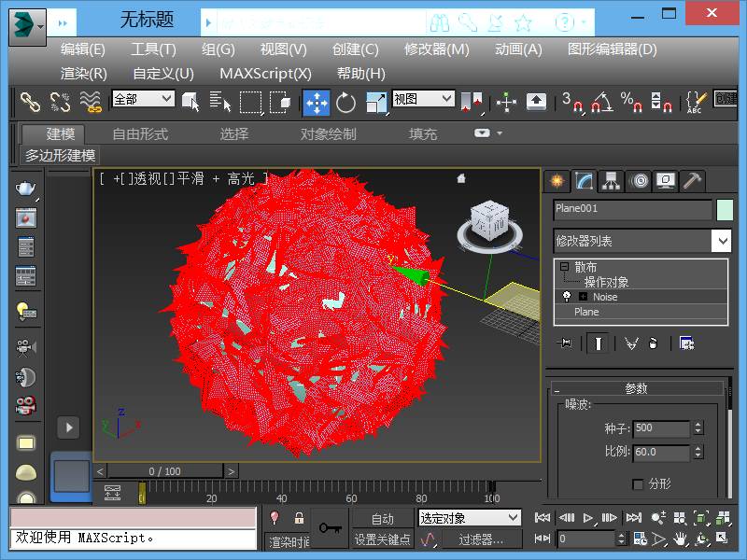Switch to the 自由形式 ribbon tab
The height and width of the screenshot is (560, 747).
[140, 133]
